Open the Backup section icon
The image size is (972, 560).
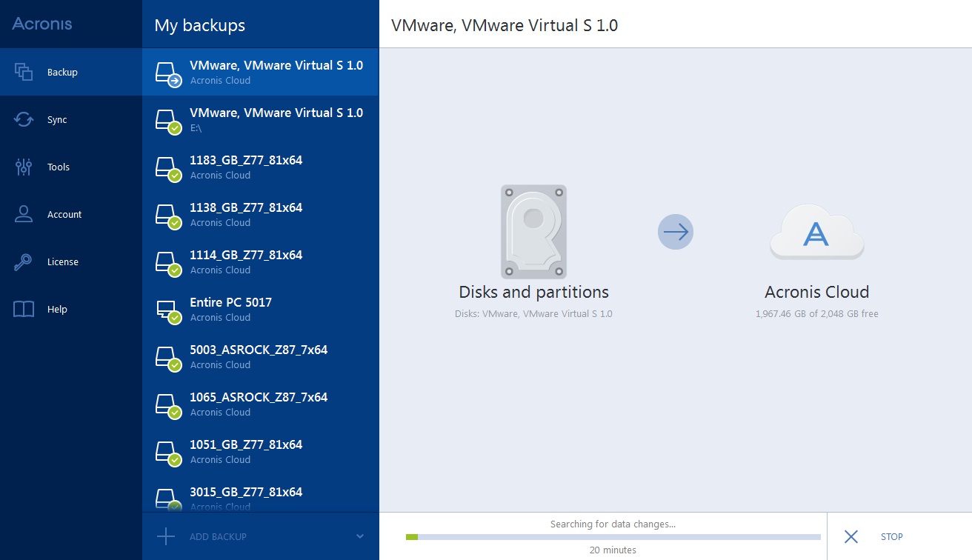coord(24,72)
